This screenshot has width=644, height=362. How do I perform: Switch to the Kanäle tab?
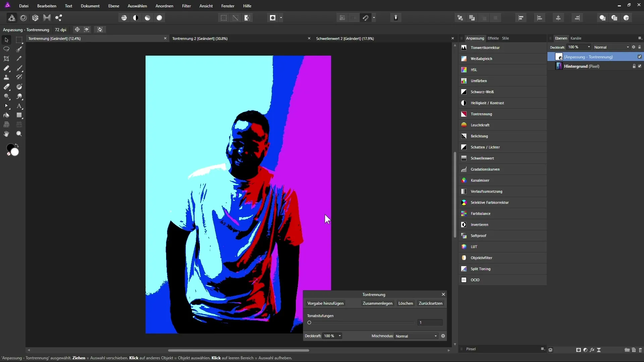(x=576, y=38)
